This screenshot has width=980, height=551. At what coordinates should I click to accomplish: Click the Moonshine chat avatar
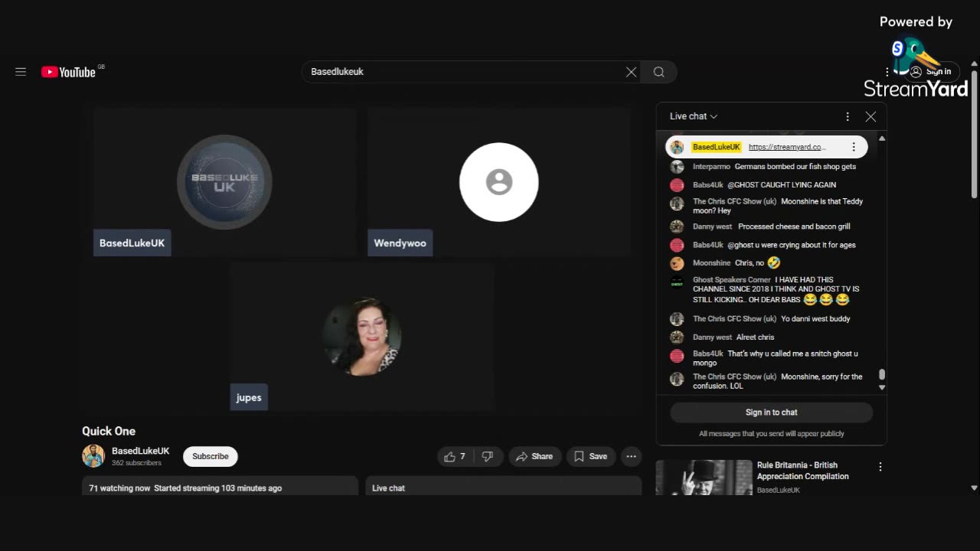[x=677, y=263]
